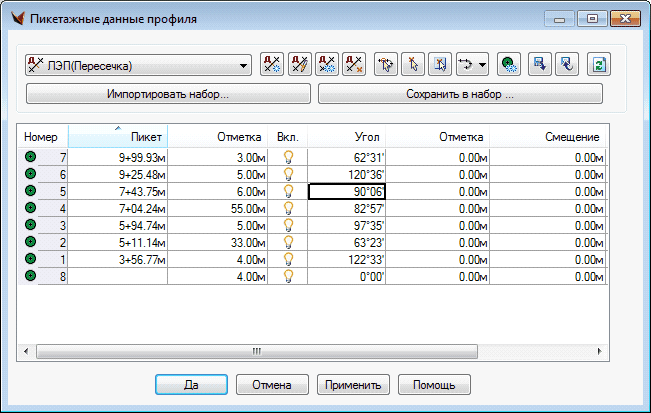The height and width of the screenshot is (413, 651).
Task: Click the Номер column header
Action: [x=43, y=137]
